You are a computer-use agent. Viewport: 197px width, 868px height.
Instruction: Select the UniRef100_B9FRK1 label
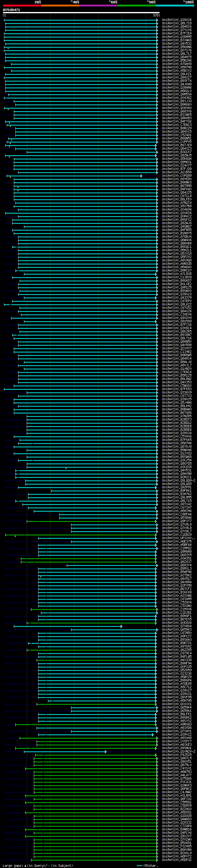177,491
